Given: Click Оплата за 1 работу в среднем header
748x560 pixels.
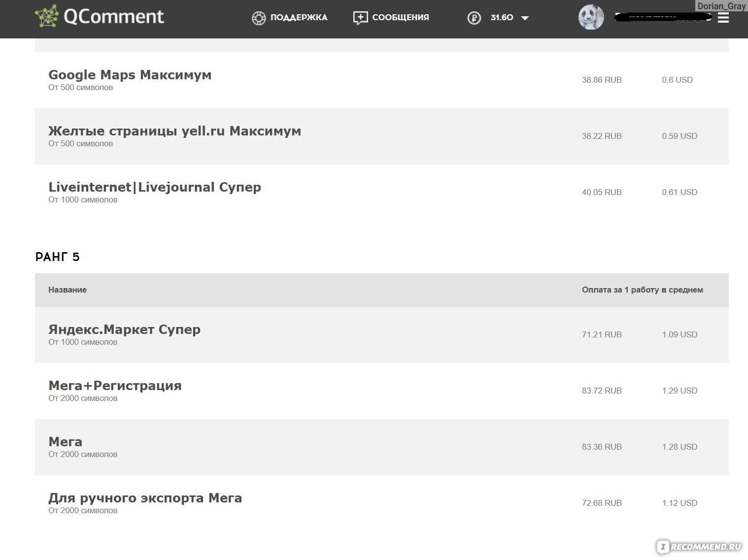Looking at the screenshot, I should point(643,290).
